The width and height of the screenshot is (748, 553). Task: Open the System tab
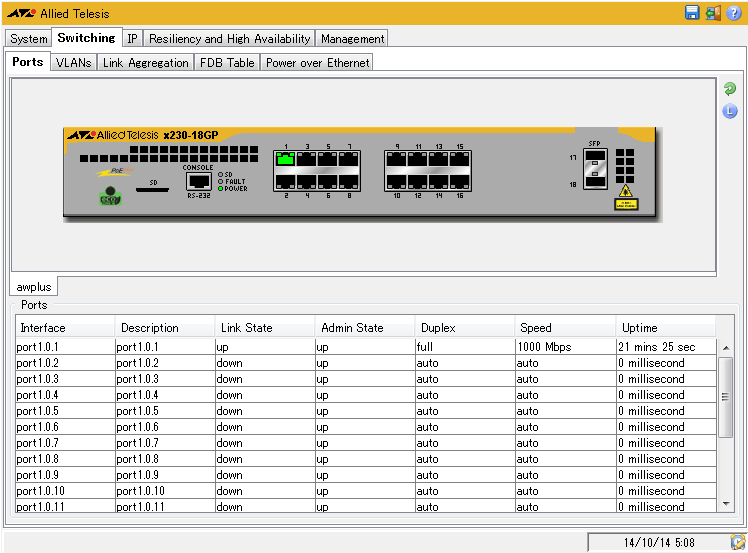pyautogui.click(x=29, y=39)
